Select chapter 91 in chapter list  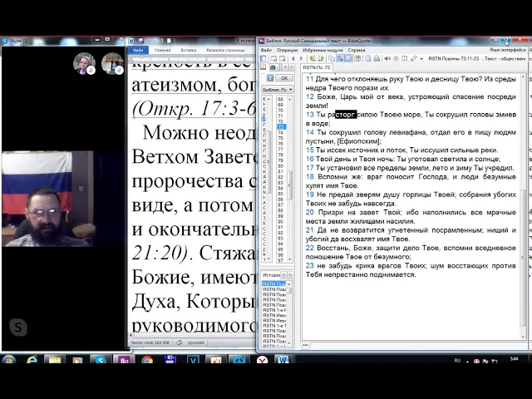pos(280,227)
